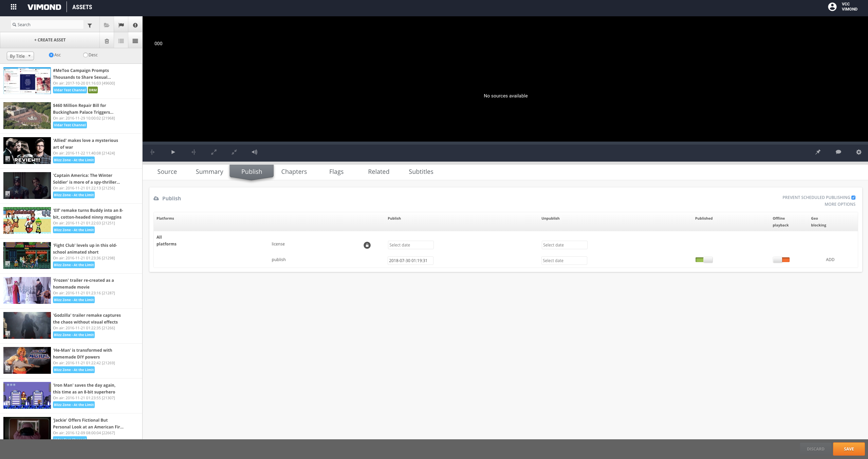The image size is (868, 459).
Task: Click the trash delete icon
Action: [x=107, y=41]
